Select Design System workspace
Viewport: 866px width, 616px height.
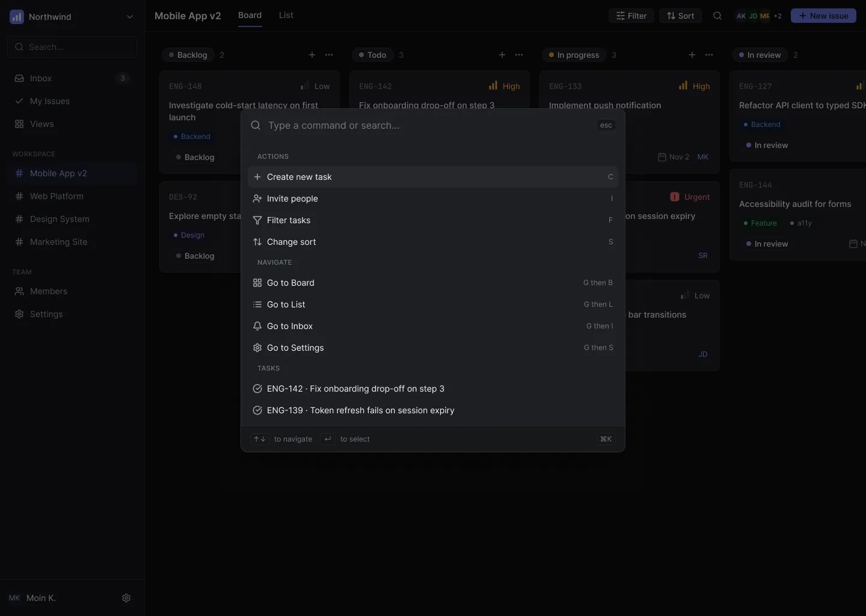coord(72,219)
